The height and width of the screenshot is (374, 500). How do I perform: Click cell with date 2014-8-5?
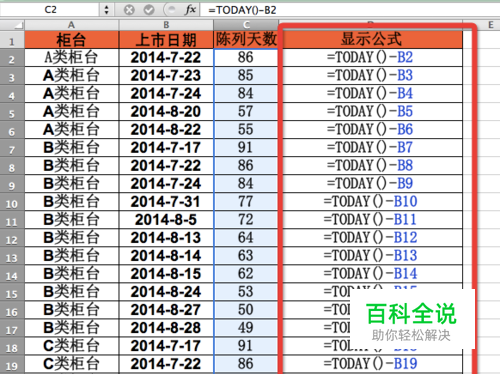tap(166, 220)
